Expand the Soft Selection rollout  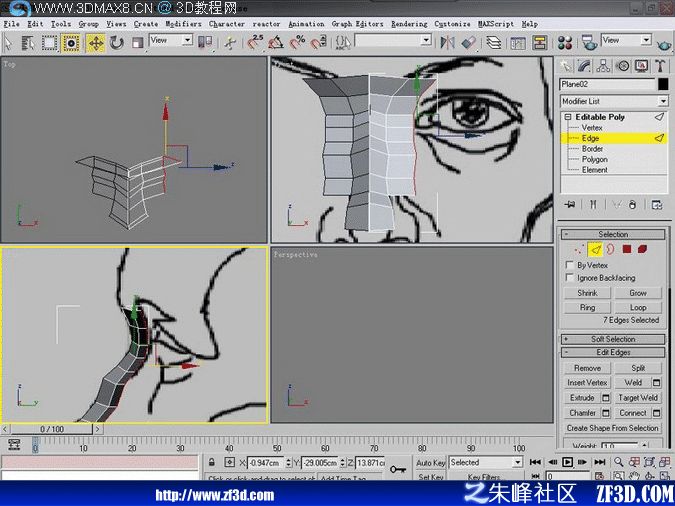tap(613, 339)
